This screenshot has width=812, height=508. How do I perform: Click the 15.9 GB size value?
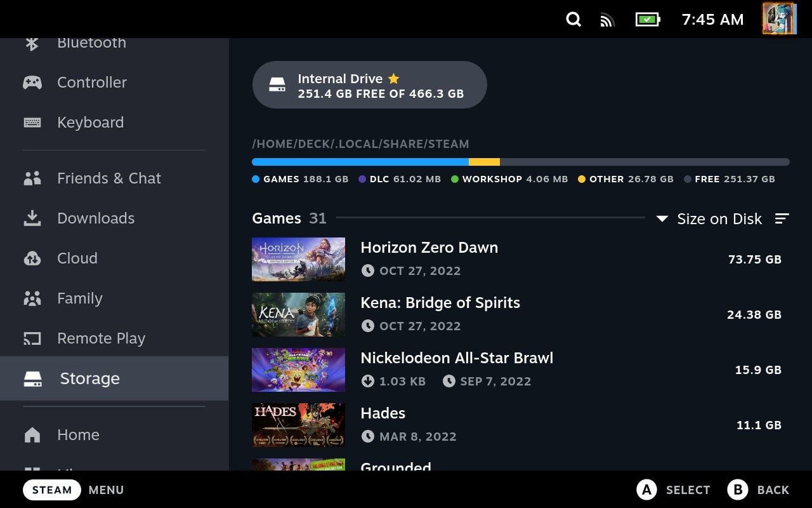[x=758, y=370]
